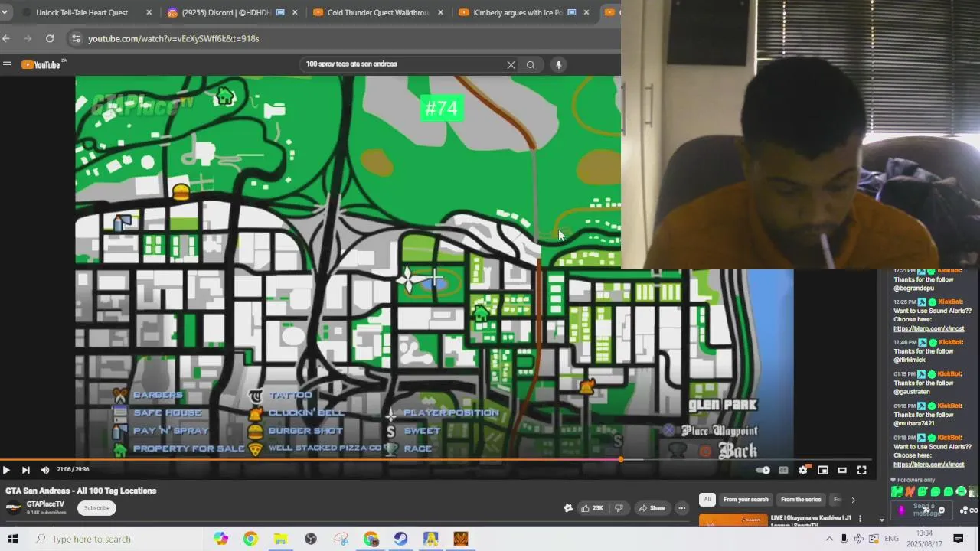
Task: Go back in browser history
Action: [6, 38]
